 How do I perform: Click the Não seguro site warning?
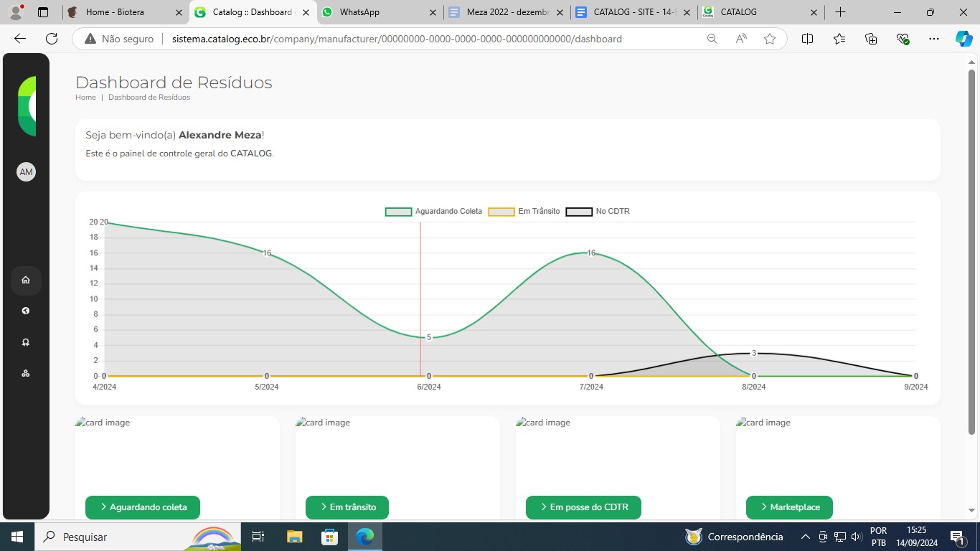[x=119, y=39]
